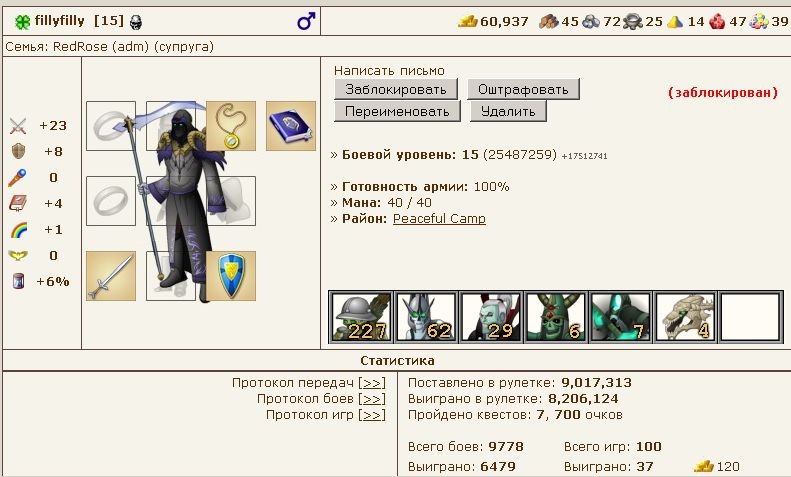Click the upper ring equipment slot
The width and height of the screenshot is (791, 477).
tap(111, 126)
